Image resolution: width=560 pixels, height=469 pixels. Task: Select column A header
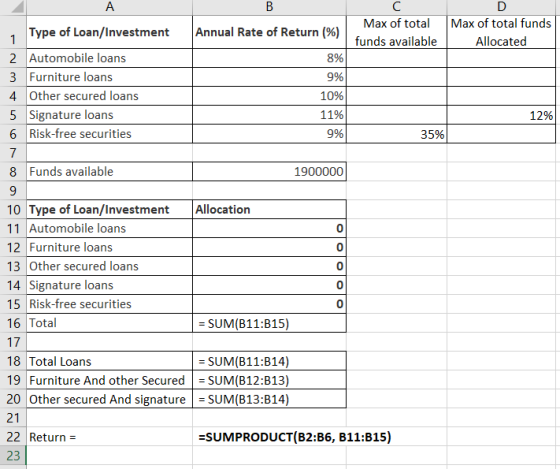pyautogui.click(x=110, y=7)
